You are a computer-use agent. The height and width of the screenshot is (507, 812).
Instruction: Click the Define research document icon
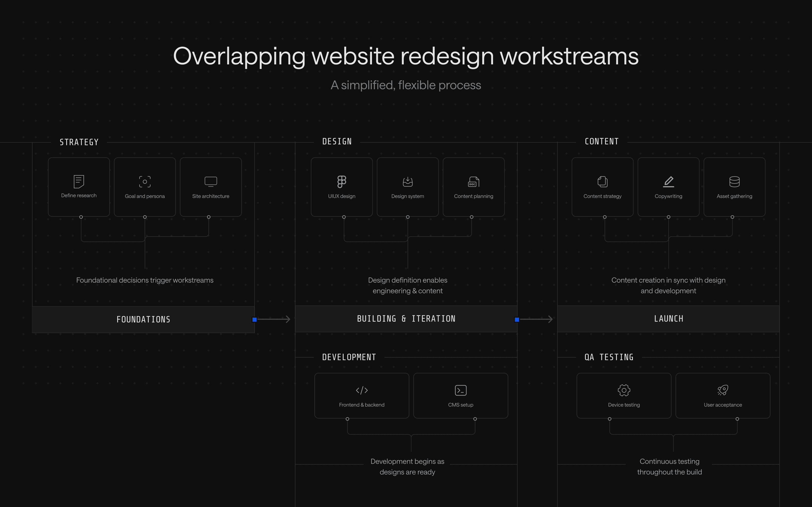tap(79, 182)
